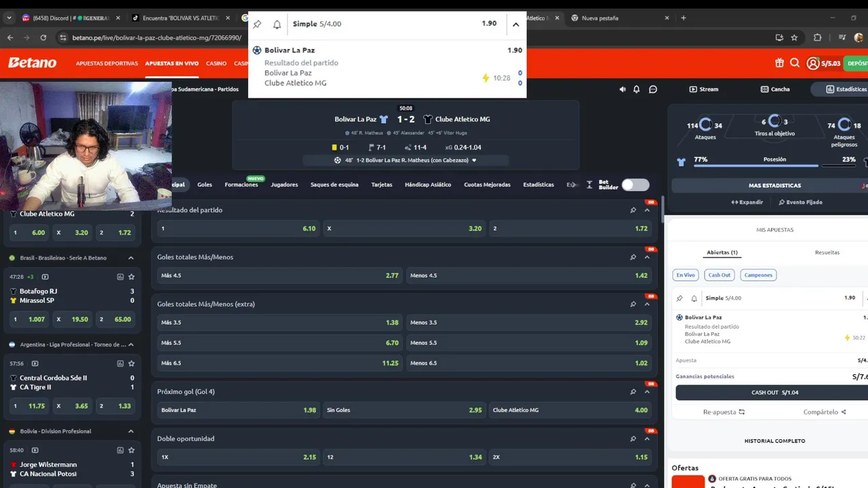Click Re-apuesta link

[724, 412]
